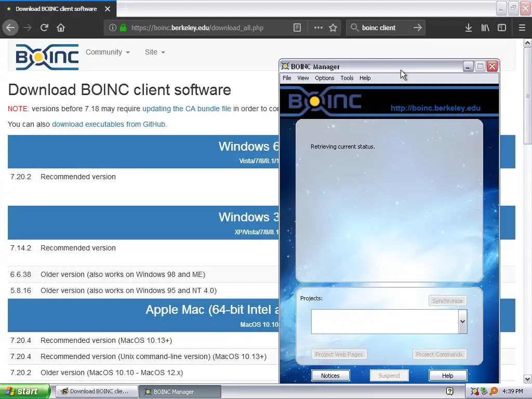
Task: Click the 7.20.4 Unix command-line version row
Action: (143, 356)
